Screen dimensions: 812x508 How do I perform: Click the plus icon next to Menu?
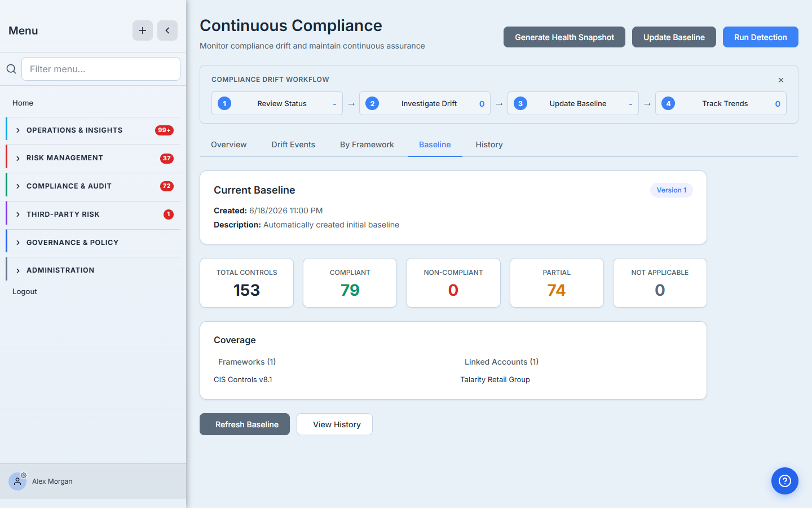coord(143,30)
